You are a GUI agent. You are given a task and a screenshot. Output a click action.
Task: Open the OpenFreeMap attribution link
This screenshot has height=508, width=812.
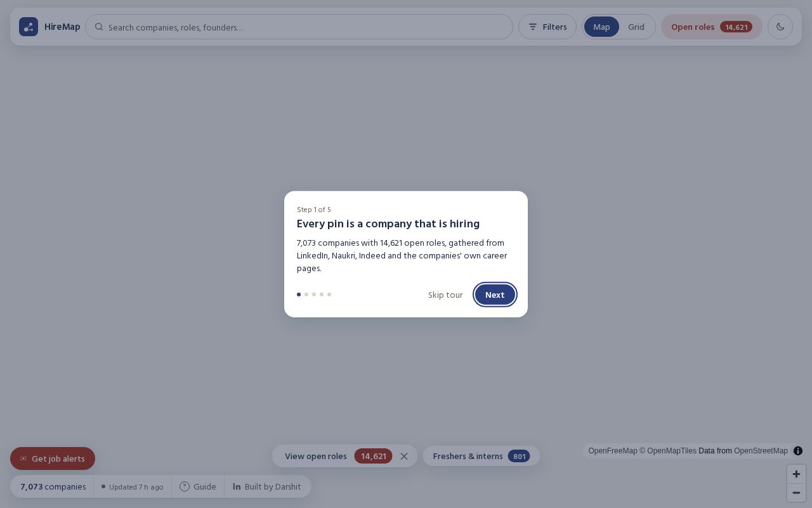(x=613, y=451)
